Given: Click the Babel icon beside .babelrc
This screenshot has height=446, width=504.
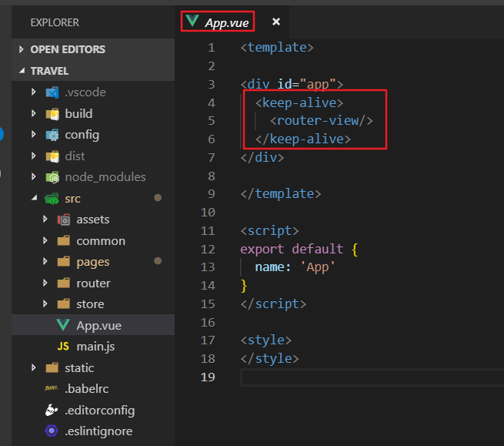Looking at the screenshot, I should tap(52, 388).
